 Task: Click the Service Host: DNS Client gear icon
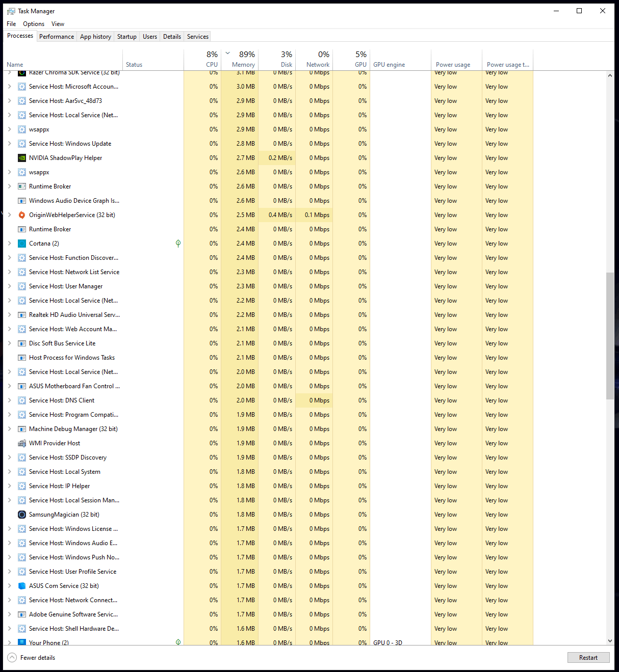click(x=22, y=400)
